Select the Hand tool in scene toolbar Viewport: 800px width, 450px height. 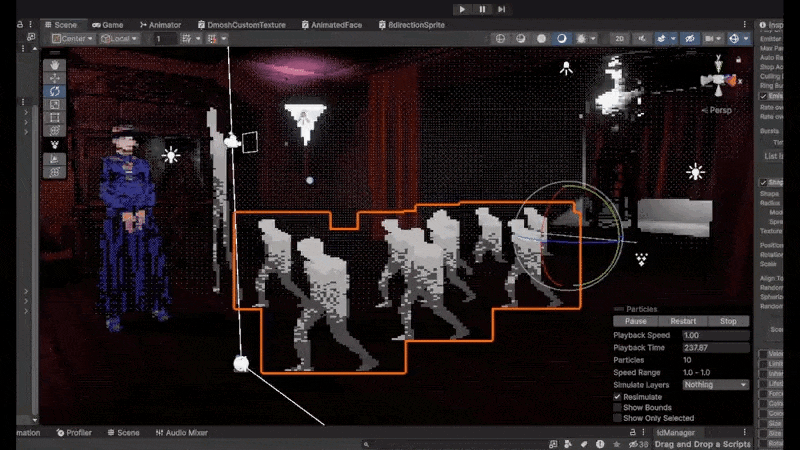coord(55,65)
